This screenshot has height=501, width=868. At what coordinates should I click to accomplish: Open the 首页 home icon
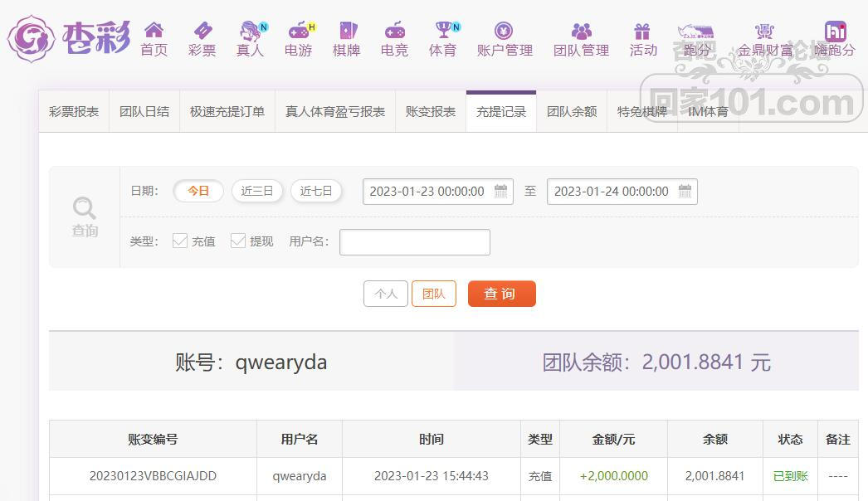154,29
